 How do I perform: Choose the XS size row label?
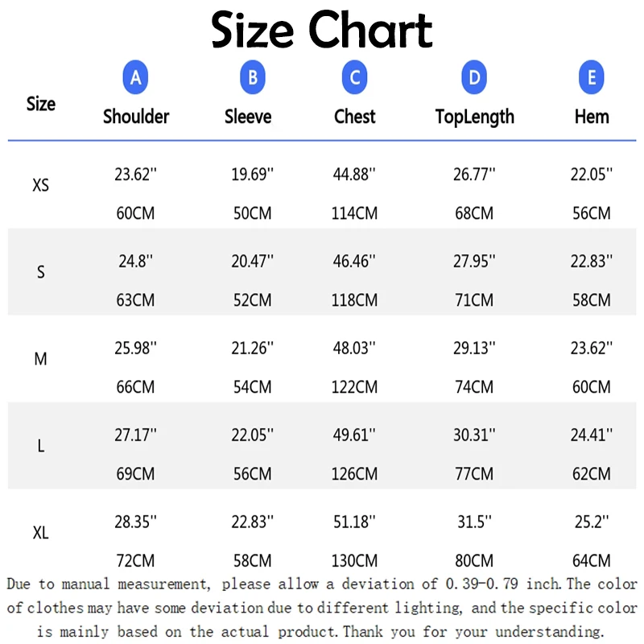(x=40, y=185)
